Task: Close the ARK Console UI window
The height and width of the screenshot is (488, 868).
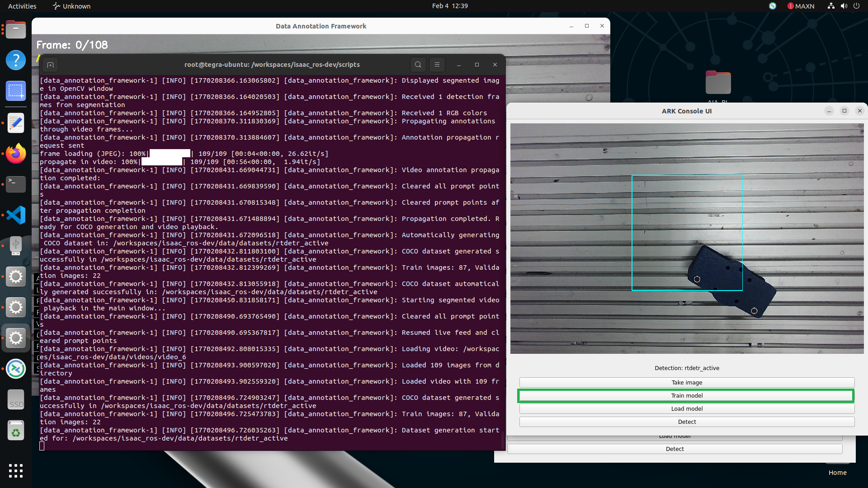Action: pyautogui.click(x=860, y=111)
